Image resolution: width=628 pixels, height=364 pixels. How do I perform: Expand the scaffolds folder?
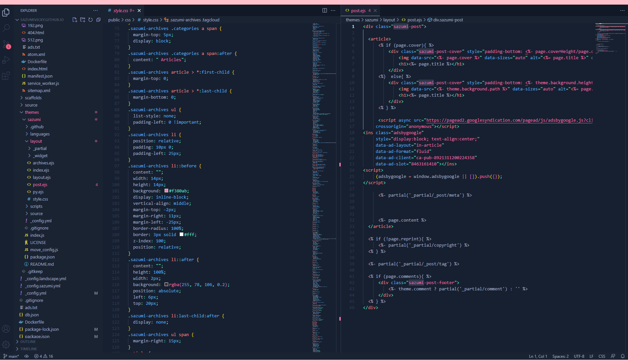[x=33, y=98]
